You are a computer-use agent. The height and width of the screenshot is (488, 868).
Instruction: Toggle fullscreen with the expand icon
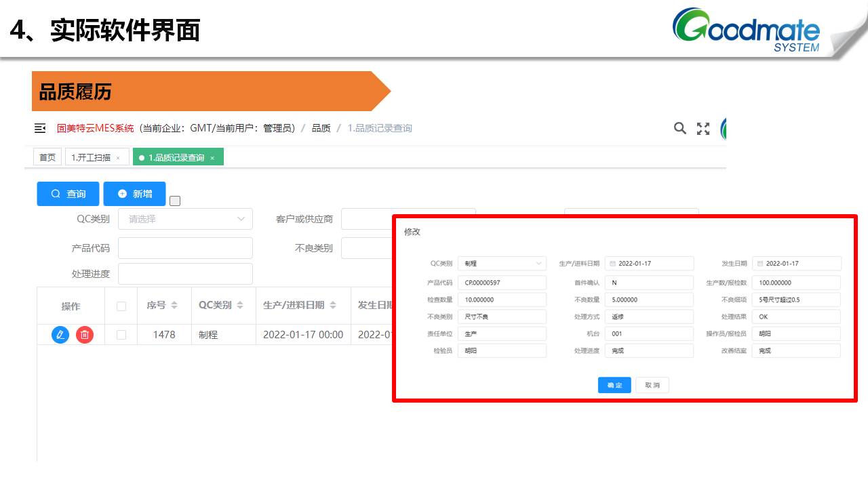tap(703, 128)
